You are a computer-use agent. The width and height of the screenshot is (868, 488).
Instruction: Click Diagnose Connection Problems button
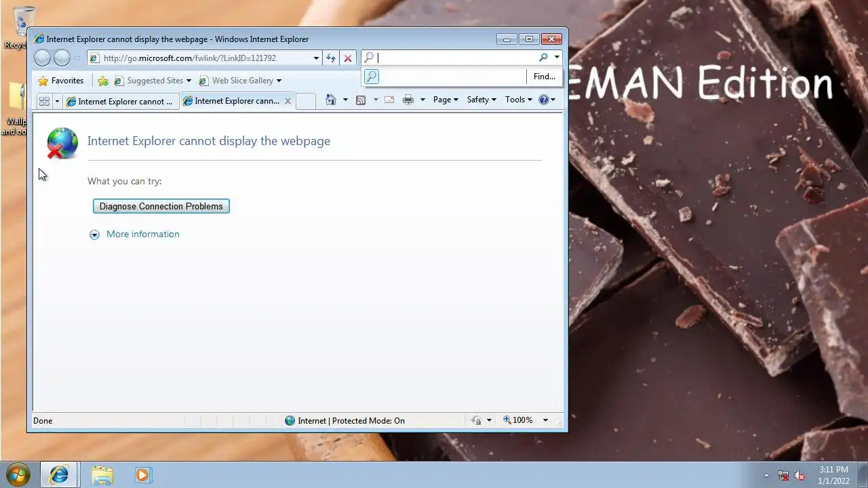pos(161,206)
